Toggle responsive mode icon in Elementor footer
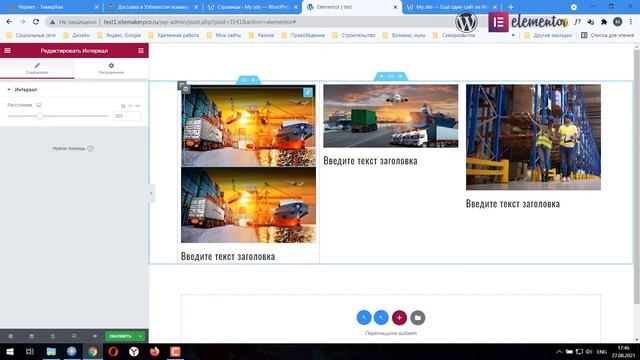The height and width of the screenshot is (360, 640). 74,336
